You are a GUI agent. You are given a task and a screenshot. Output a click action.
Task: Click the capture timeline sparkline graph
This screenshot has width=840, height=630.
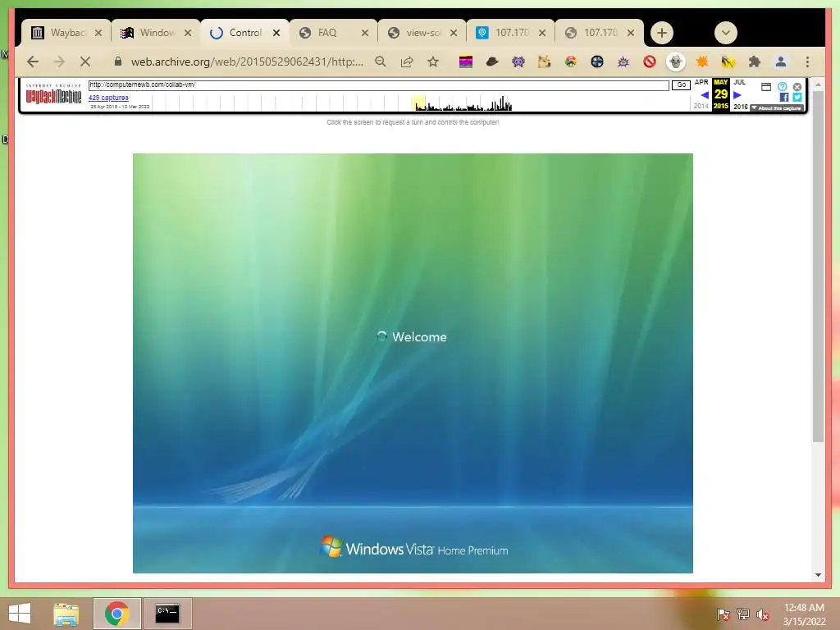coord(421,103)
